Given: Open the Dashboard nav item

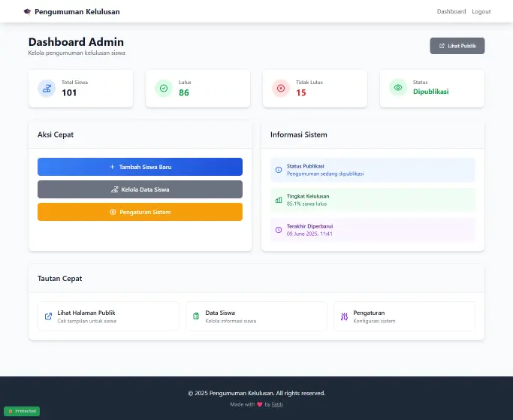Looking at the screenshot, I should 451,12.
